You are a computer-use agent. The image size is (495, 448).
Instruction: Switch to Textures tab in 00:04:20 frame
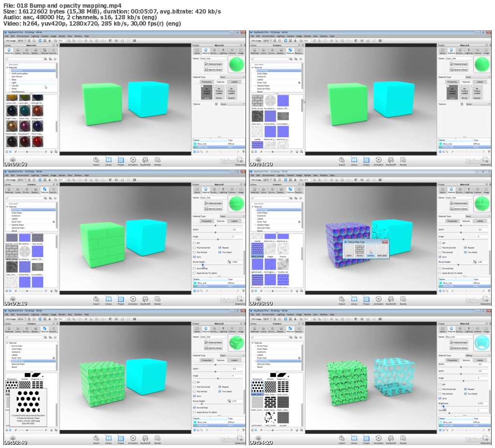click(x=466, y=360)
